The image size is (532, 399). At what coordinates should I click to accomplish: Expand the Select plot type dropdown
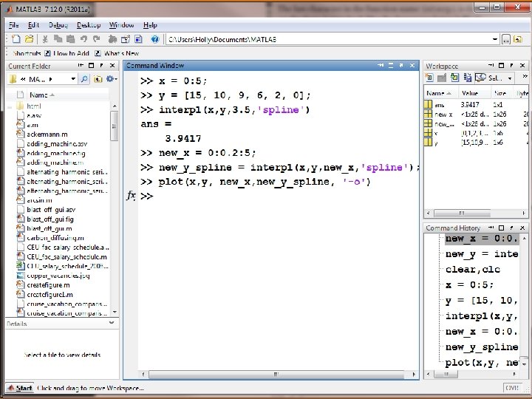(509, 78)
